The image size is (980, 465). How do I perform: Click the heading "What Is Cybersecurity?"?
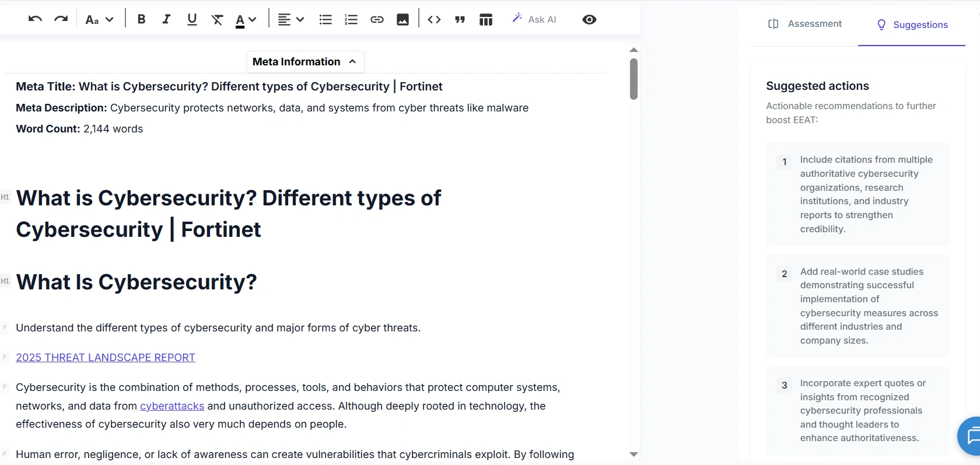tap(136, 282)
